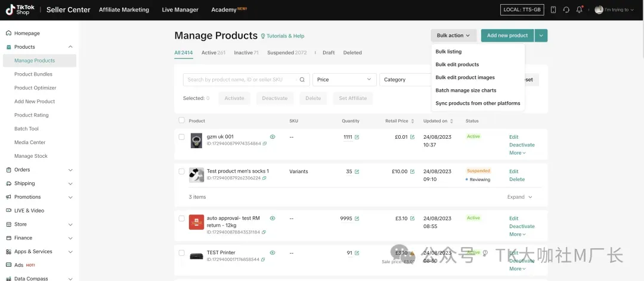The height and width of the screenshot is (281, 644).
Task: Open the headset support icon
Action: (x=566, y=10)
